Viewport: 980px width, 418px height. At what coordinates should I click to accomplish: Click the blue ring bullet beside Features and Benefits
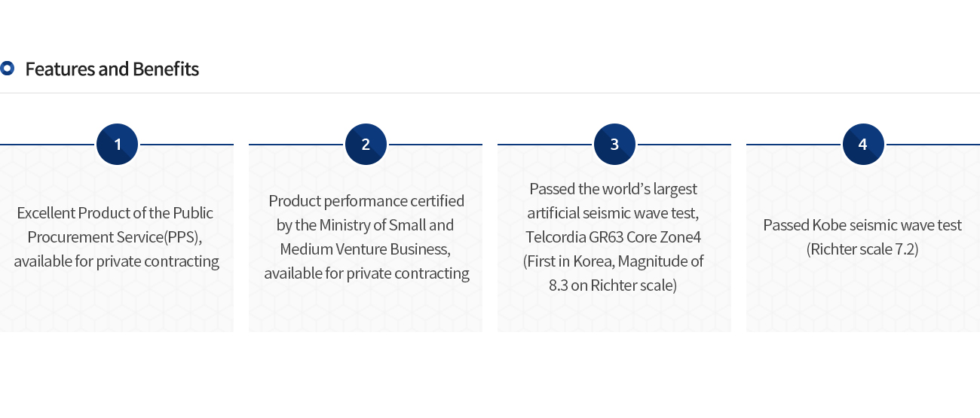(7, 69)
